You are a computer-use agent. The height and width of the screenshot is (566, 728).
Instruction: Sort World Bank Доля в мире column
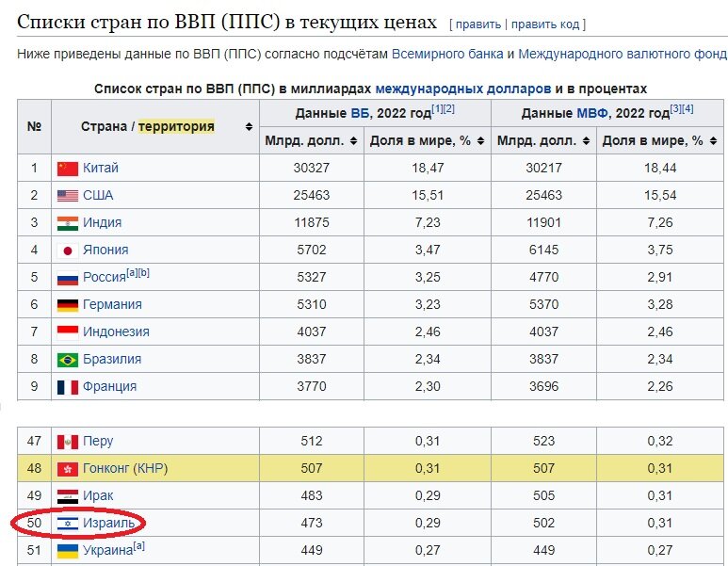(x=480, y=140)
